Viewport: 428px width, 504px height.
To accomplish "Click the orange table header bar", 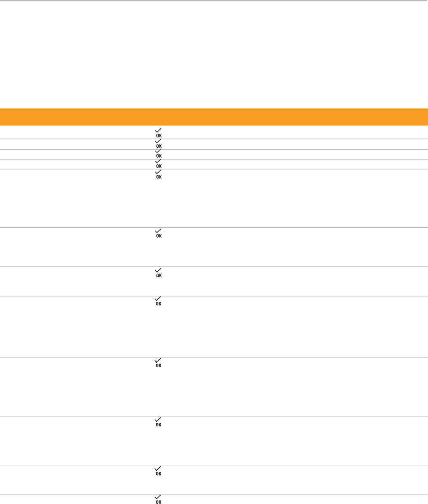I will point(214,117).
